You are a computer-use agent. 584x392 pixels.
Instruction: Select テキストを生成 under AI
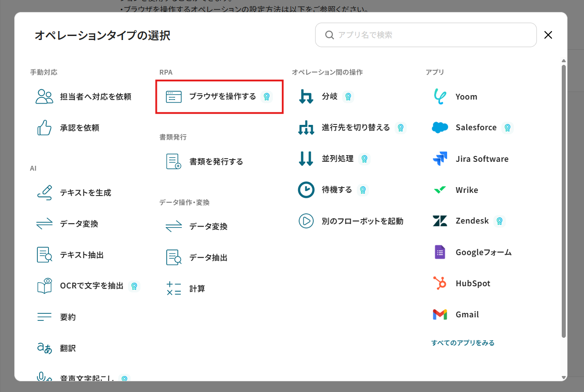[x=85, y=192]
